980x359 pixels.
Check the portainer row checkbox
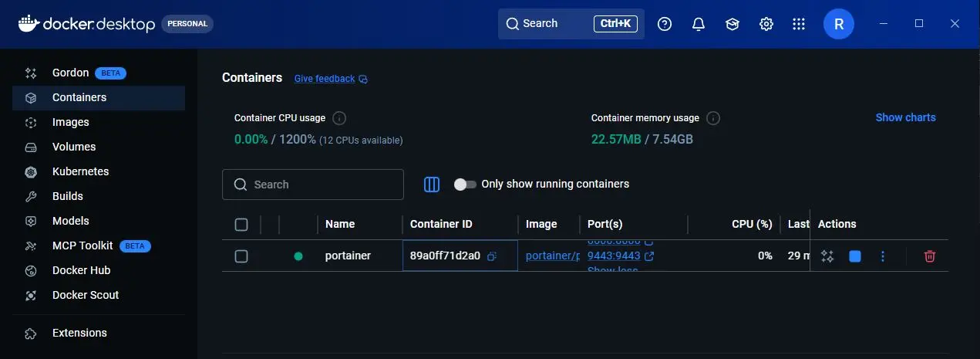[241, 256]
